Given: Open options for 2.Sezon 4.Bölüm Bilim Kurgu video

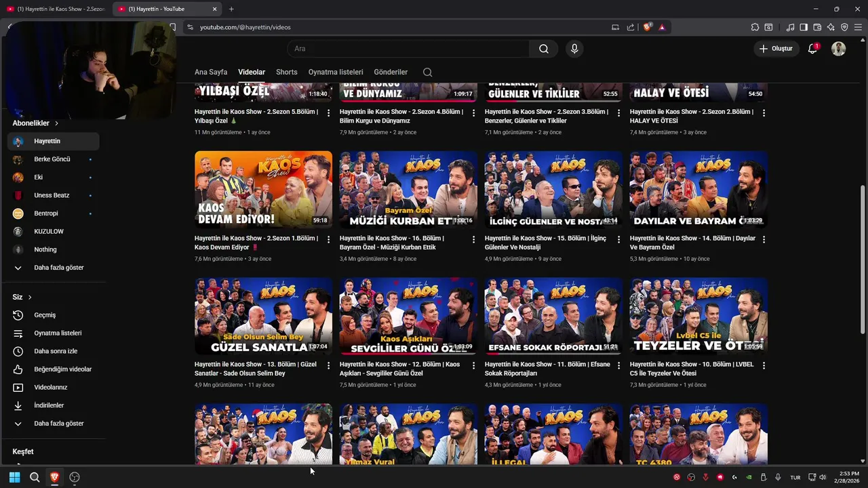Looking at the screenshot, I should (474, 113).
